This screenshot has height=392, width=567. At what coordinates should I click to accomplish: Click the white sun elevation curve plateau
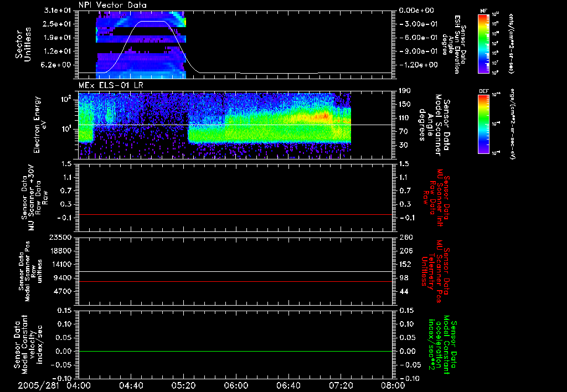click(153, 22)
